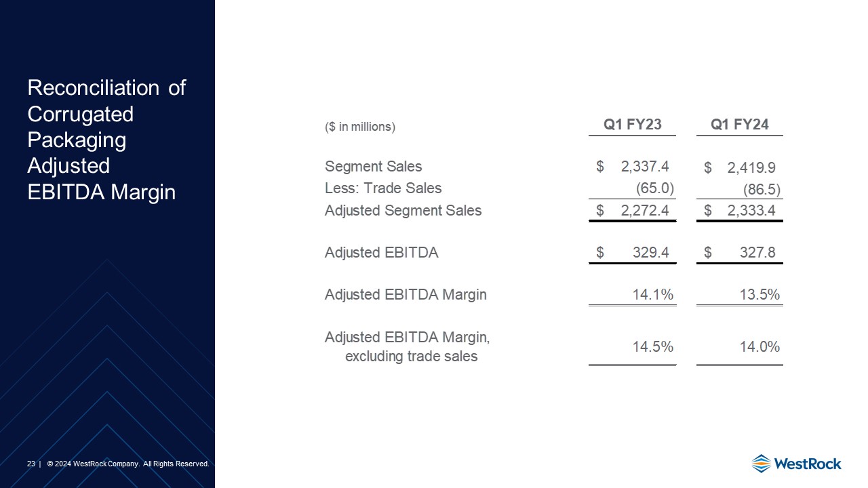This screenshot has width=868, height=488.
Task: Select the Q1 FY23 column header
Action: click(x=632, y=124)
